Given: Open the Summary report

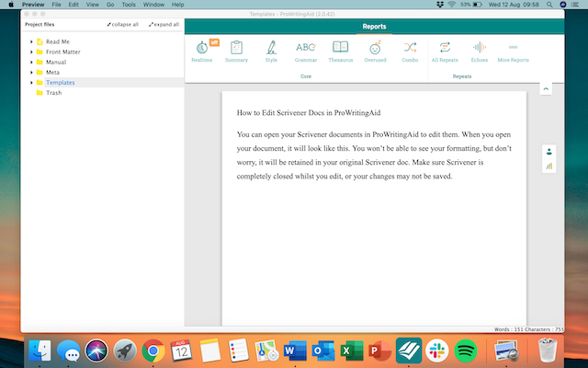Looking at the screenshot, I should pos(236,52).
